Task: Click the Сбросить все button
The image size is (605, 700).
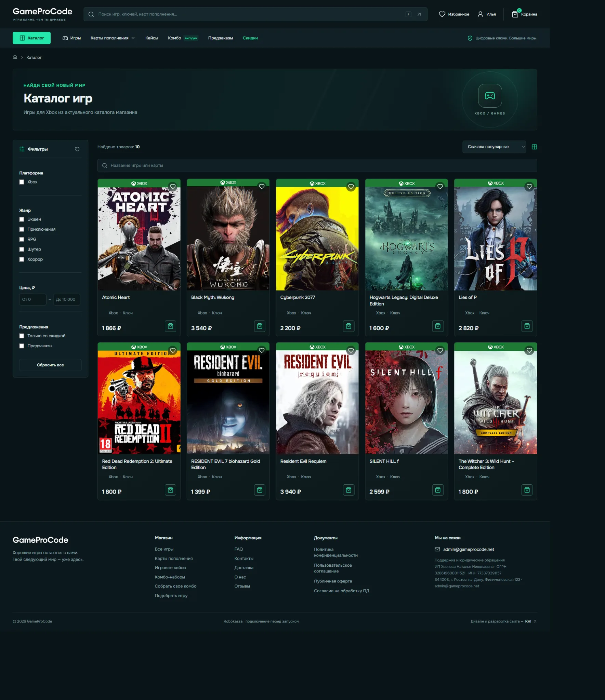Action: tap(50, 365)
